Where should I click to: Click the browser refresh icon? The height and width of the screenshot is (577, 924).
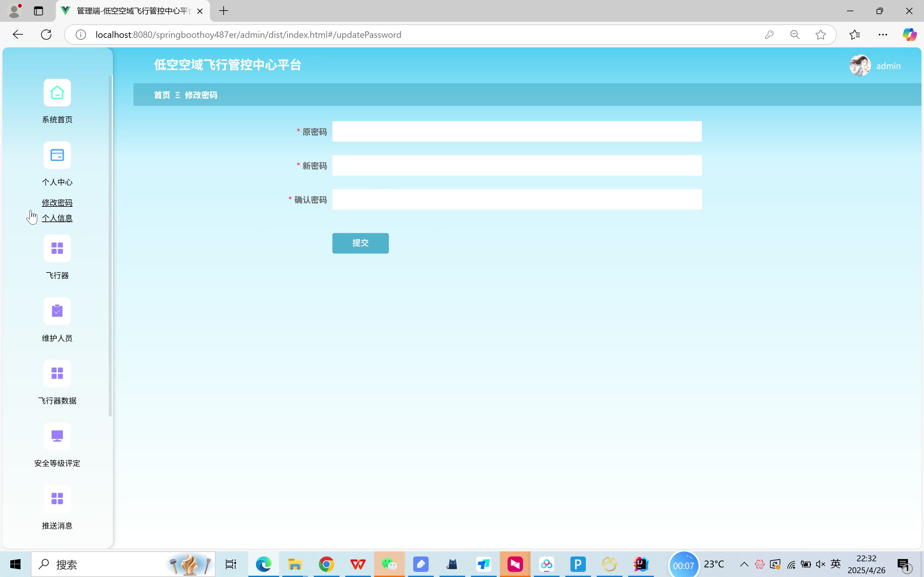click(46, 35)
